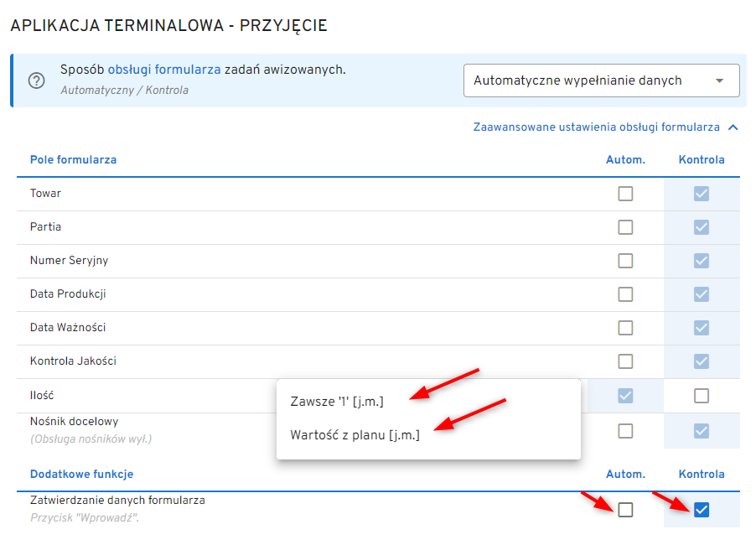Check Autom. box for Partia
Viewport: 756px width, 540px height.
[x=625, y=227]
